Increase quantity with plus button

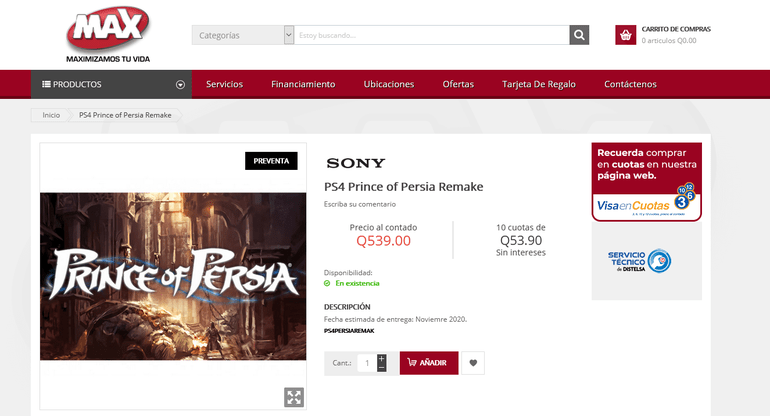(x=382, y=357)
